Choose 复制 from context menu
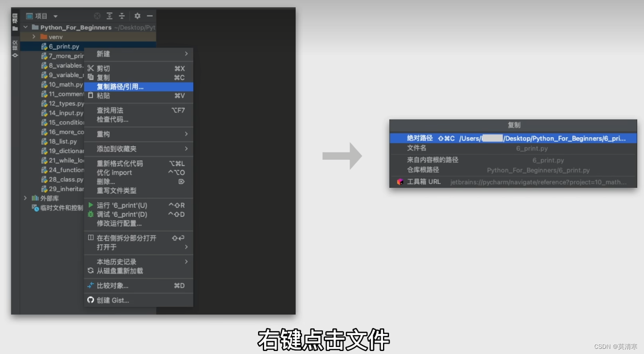 click(139, 77)
